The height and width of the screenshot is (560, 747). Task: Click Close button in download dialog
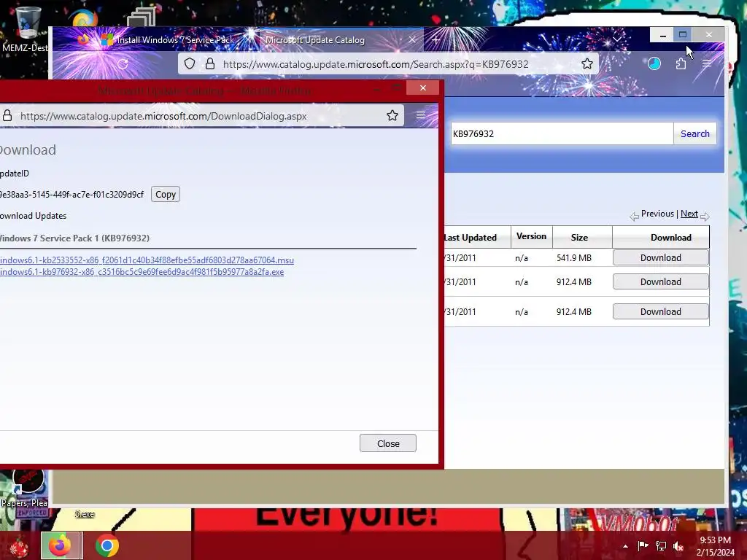[x=388, y=443]
